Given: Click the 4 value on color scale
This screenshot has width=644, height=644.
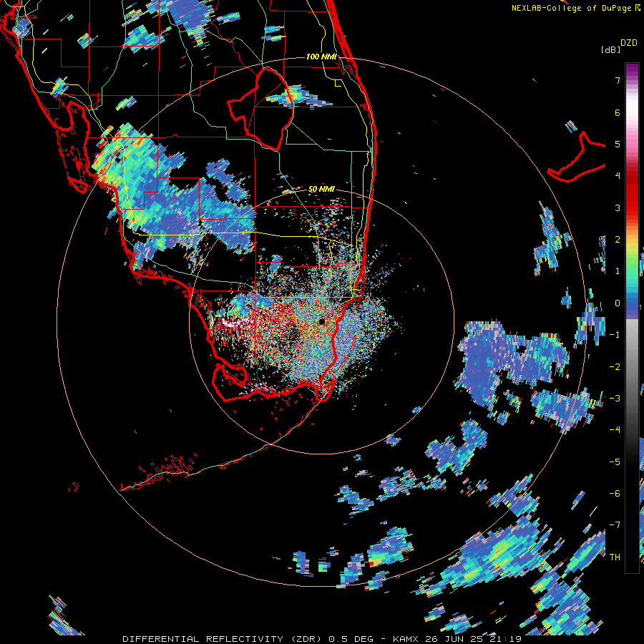Looking at the screenshot, I should [618, 176].
